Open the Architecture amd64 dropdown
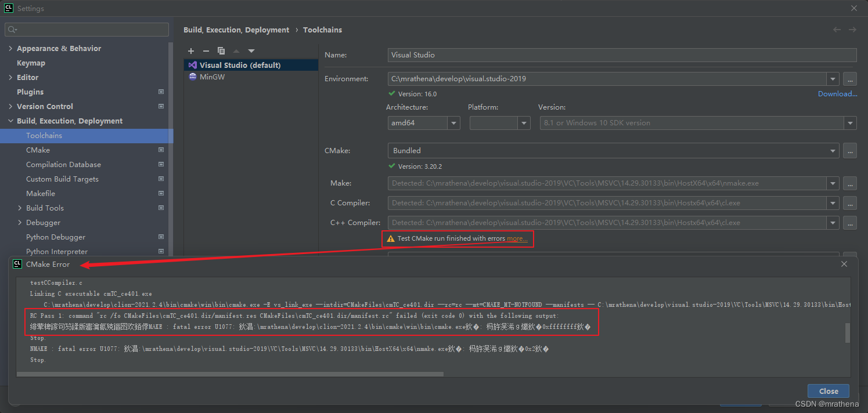Viewport: 868px width, 413px height. tap(453, 123)
